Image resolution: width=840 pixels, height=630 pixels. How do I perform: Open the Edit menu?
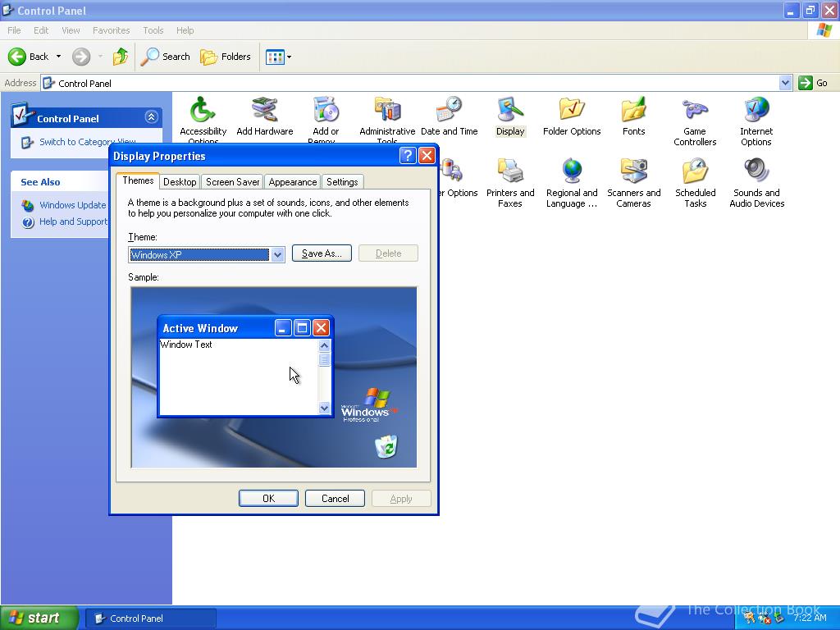coord(41,30)
